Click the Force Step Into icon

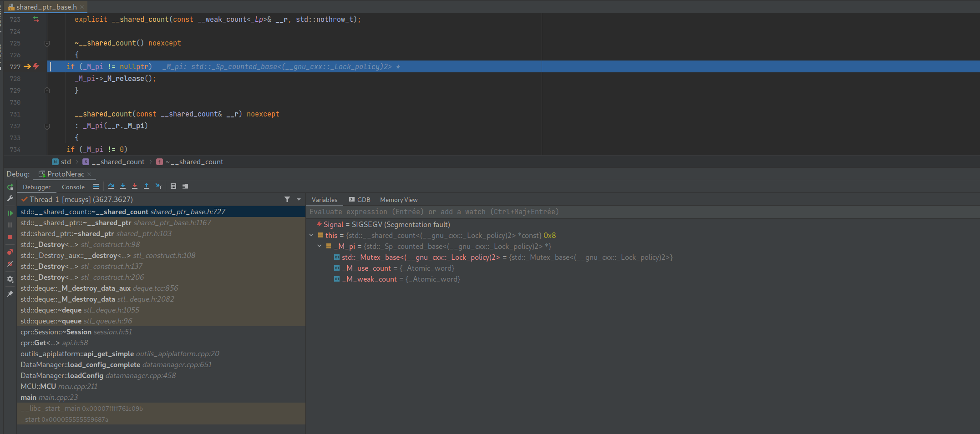pos(135,186)
